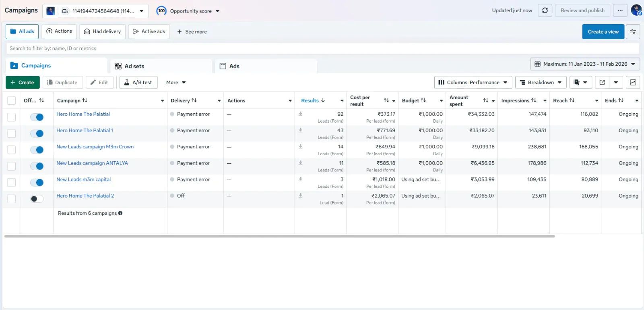Click the export share icon
The height and width of the screenshot is (310, 644).
point(602,82)
